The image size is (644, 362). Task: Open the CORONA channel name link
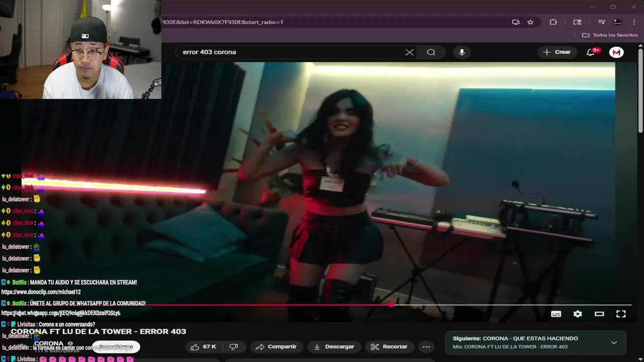[49, 343]
